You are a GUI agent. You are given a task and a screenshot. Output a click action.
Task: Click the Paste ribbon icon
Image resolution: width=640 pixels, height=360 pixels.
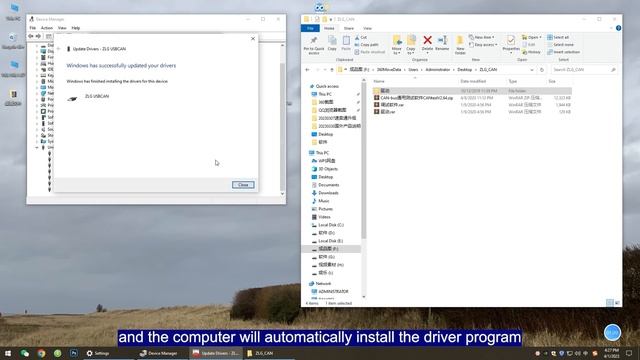coord(346,43)
